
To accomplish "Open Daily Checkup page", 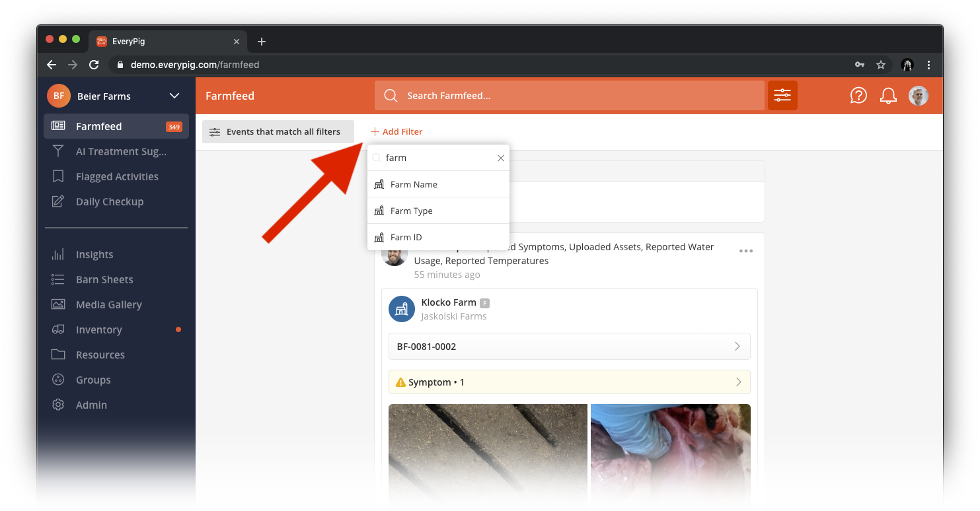I will 116,201.
